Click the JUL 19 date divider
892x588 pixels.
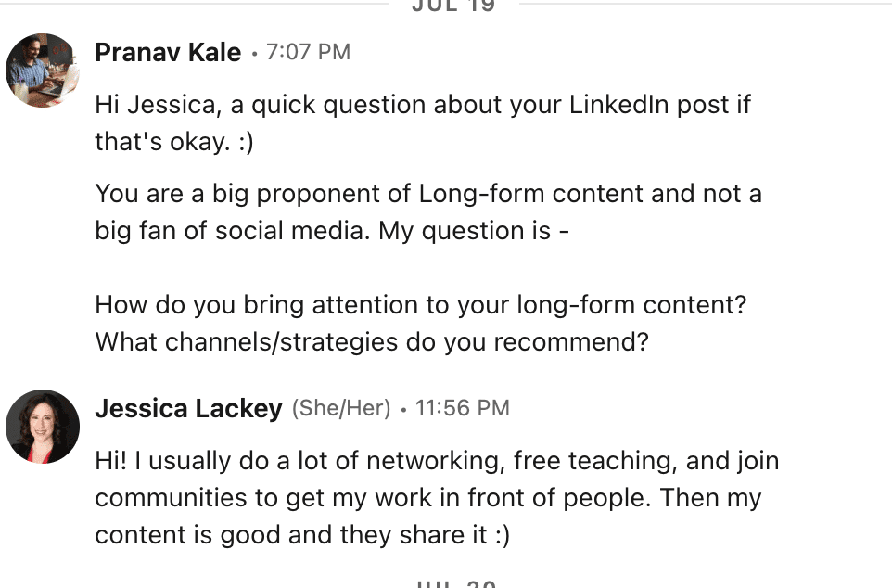(x=453, y=6)
